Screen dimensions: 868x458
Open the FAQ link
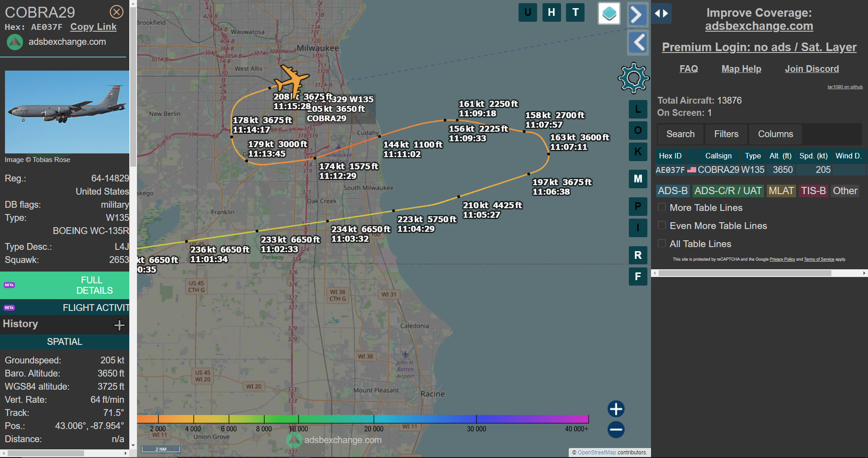coord(689,69)
